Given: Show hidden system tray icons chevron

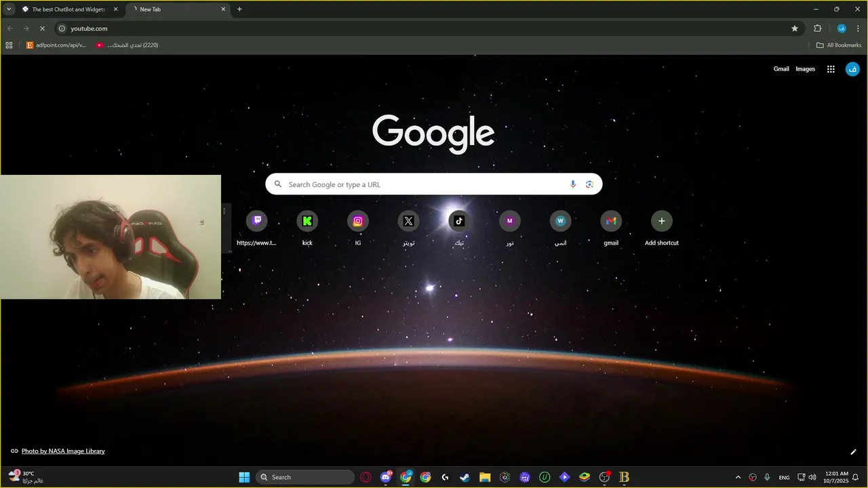Looking at the screenshot, I should [x=738, y=477].
